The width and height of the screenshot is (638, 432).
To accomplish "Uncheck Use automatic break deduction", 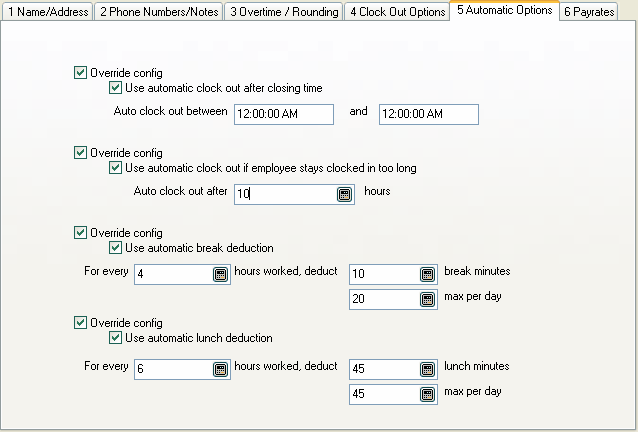I will (x=115, y=248).
